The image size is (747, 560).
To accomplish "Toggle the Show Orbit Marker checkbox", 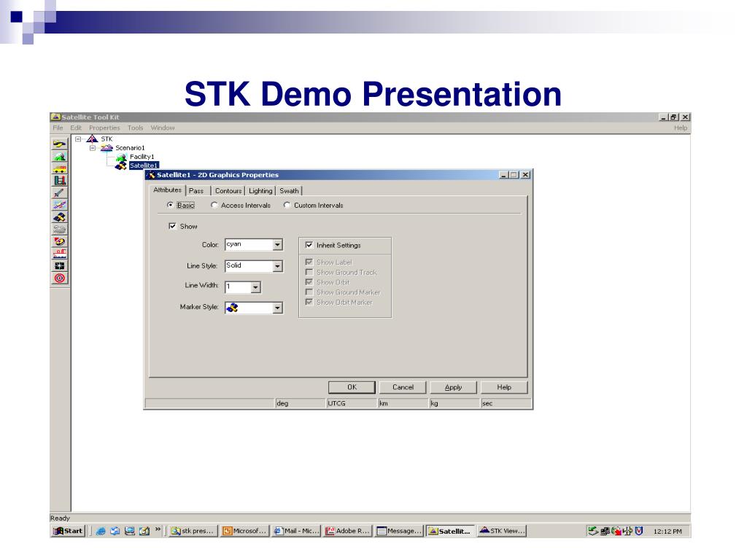I will pyautogui.click(x=309, y=302).
